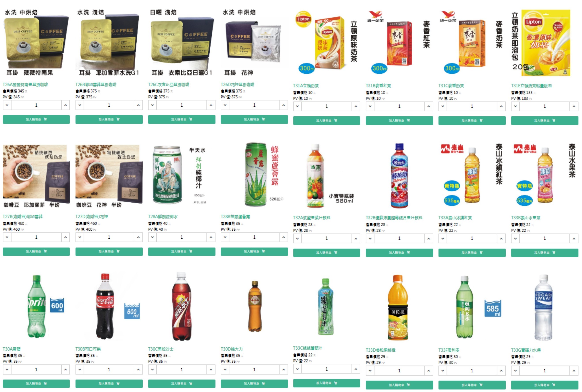Decrease quantity of T27B Yirgacheffe coffee beans

point(7,237)
